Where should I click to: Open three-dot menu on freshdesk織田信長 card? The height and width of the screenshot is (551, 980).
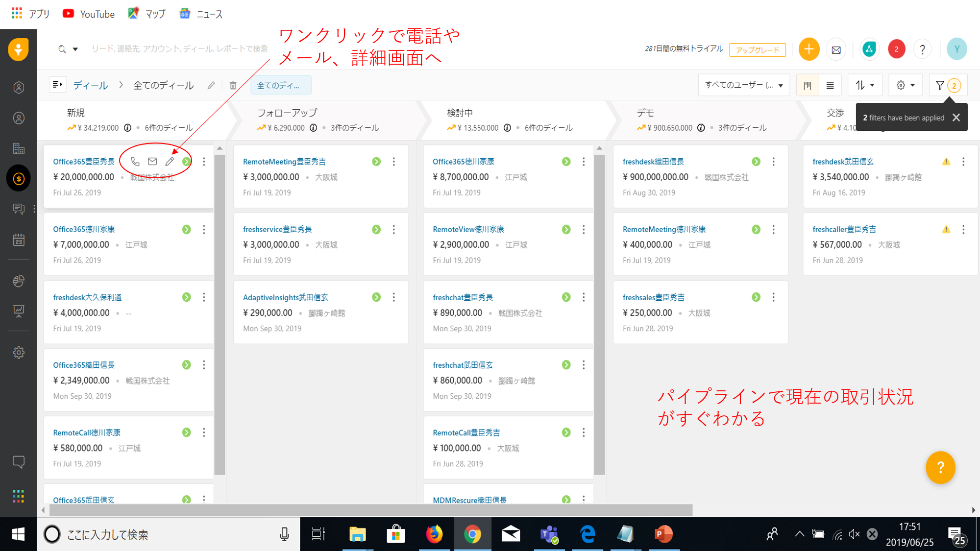(x=774, y=162)
